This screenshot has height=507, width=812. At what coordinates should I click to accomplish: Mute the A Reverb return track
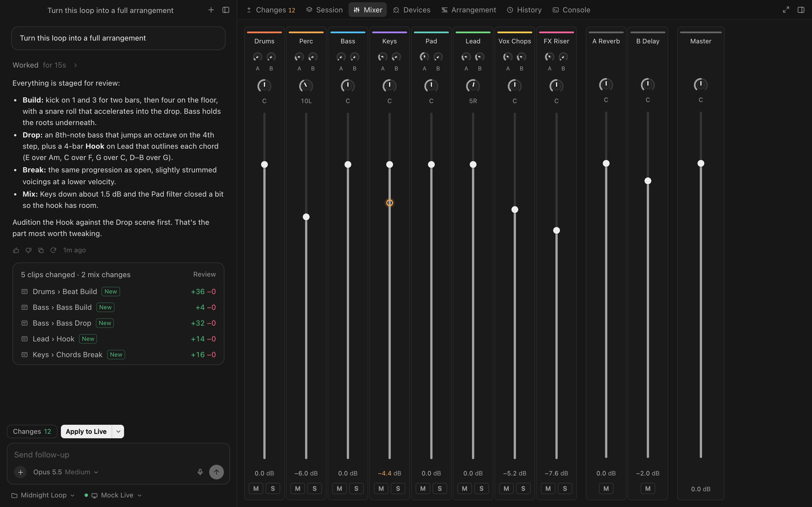point(606,488)
